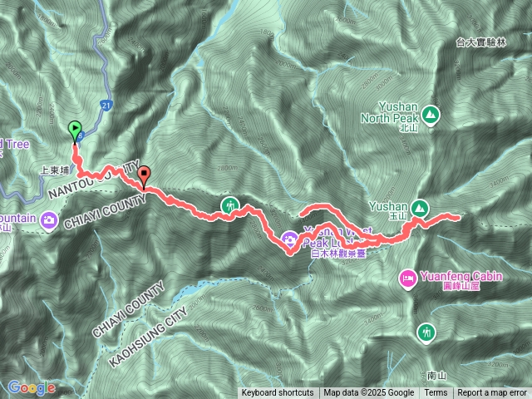The width and height of the screenshot is (532, 399).
Task: Click Report a map error
Action: point(491,393)
